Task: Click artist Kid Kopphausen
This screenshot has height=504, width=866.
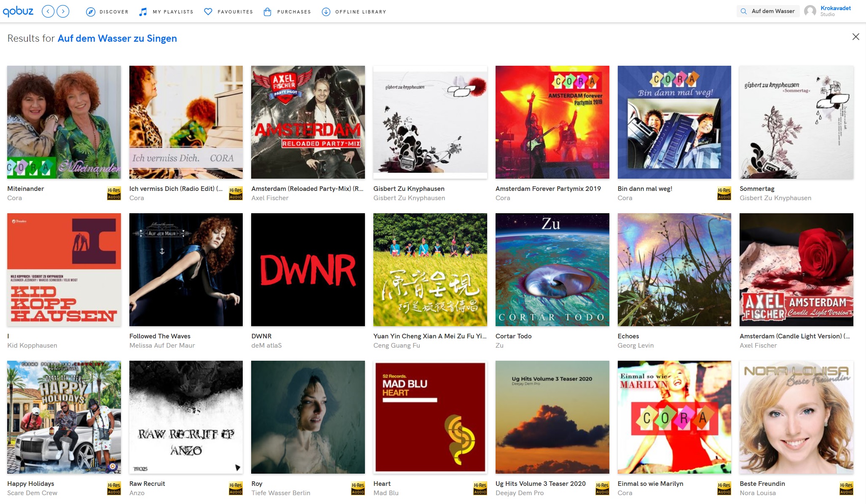Action: 32,346
